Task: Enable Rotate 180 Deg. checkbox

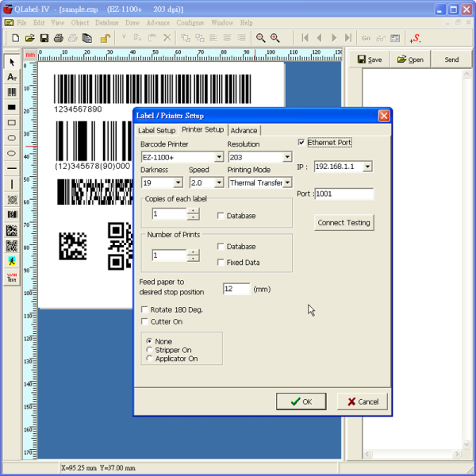Action: [144, 309]
